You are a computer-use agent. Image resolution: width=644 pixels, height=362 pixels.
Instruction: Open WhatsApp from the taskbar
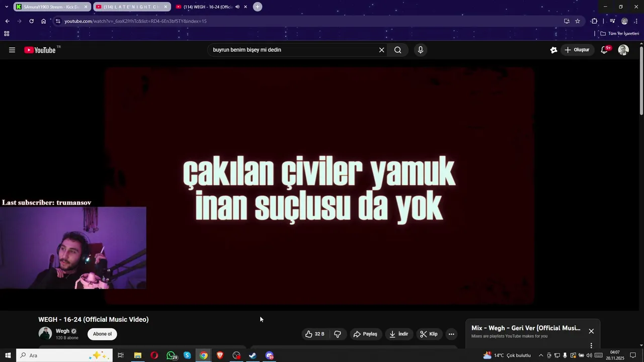pyautogui.click(x=171, y=355)
